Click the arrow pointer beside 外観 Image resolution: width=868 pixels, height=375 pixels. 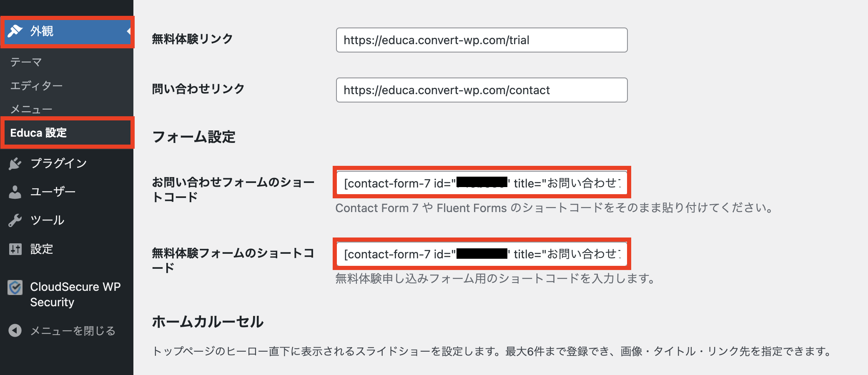coord(129,31)
